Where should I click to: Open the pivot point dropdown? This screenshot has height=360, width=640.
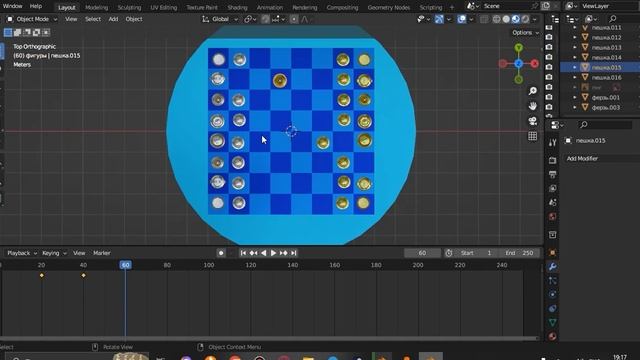pos(250,19)
